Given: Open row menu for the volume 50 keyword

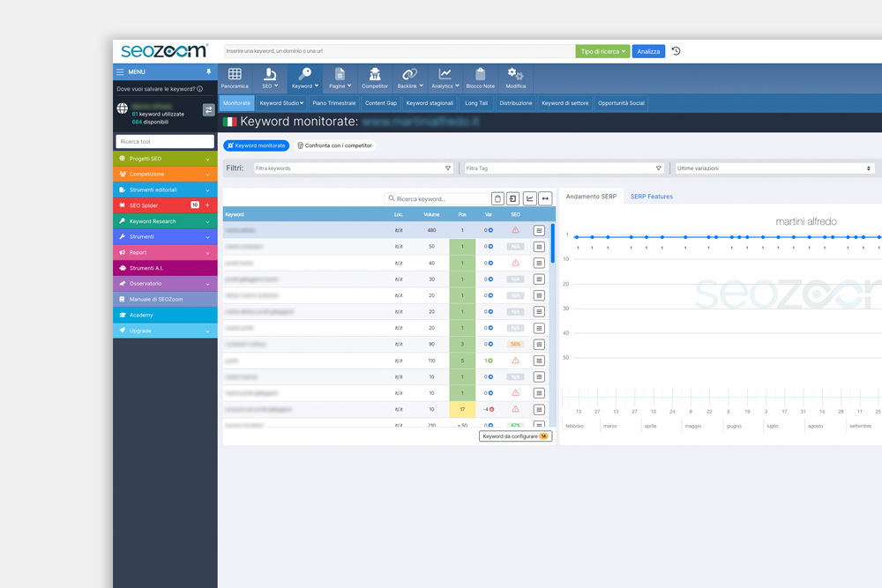Looking at the screenshot, I should [x=539, y=247].
